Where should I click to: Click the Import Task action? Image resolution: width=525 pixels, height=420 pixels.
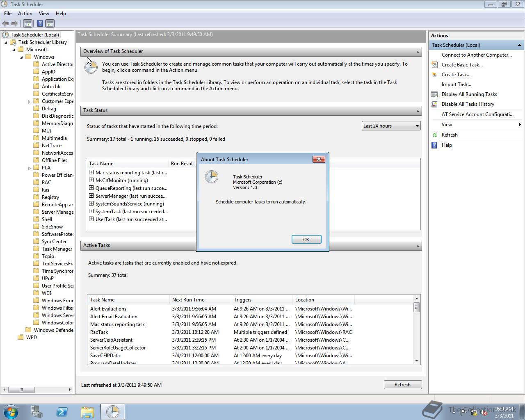[x=456, y=84]
